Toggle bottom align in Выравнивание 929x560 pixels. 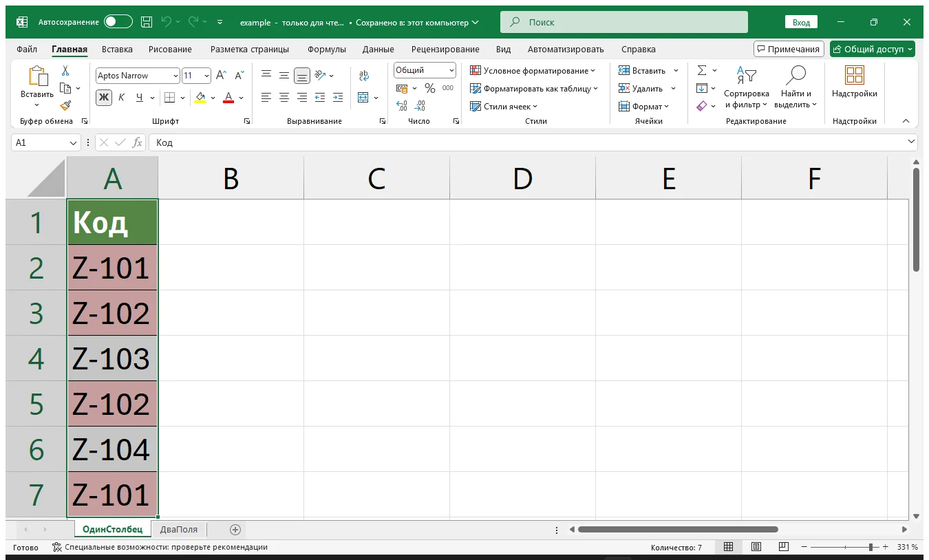coord(302,76)
